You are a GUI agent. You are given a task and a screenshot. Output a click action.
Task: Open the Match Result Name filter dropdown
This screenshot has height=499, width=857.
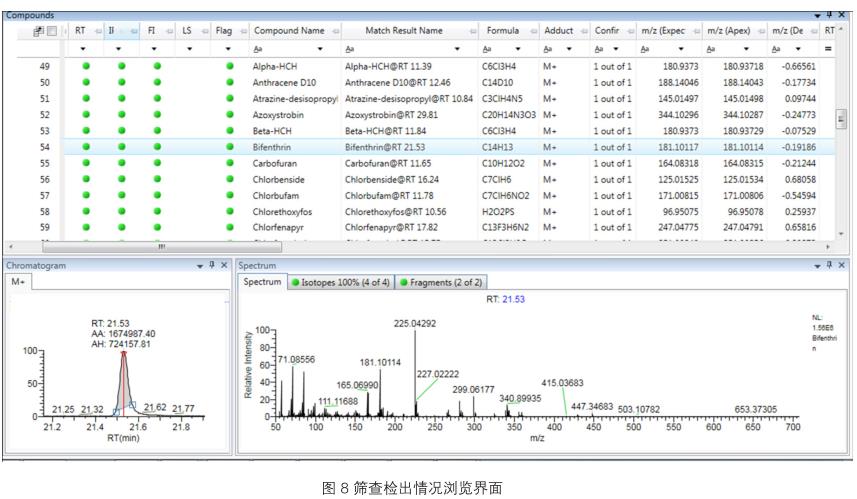click(458, 49)
